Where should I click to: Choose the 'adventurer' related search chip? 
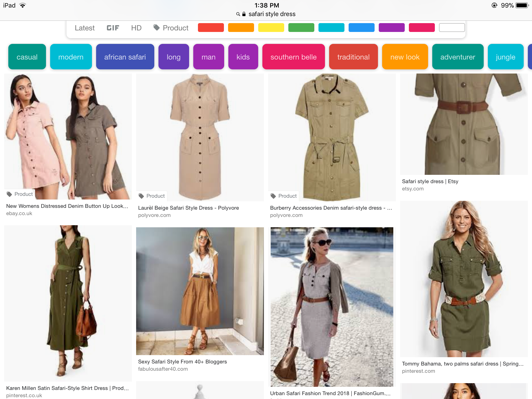[458, 57]
